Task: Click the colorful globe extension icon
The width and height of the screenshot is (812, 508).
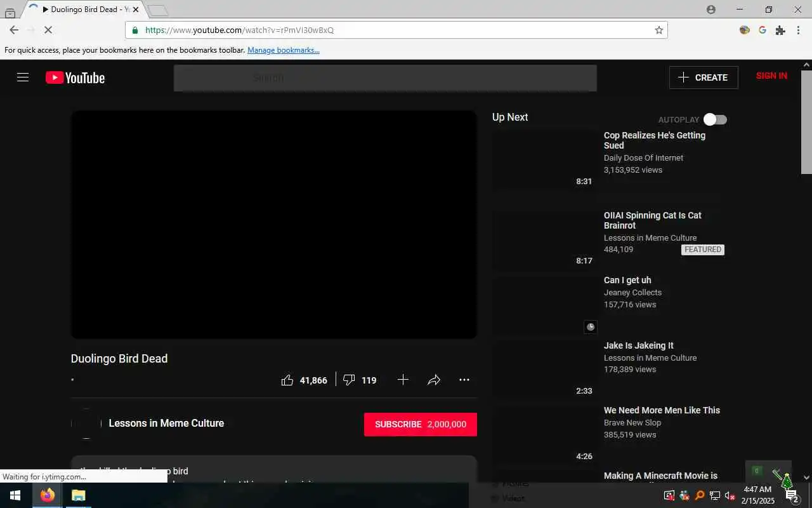Action: click(745, 30)
